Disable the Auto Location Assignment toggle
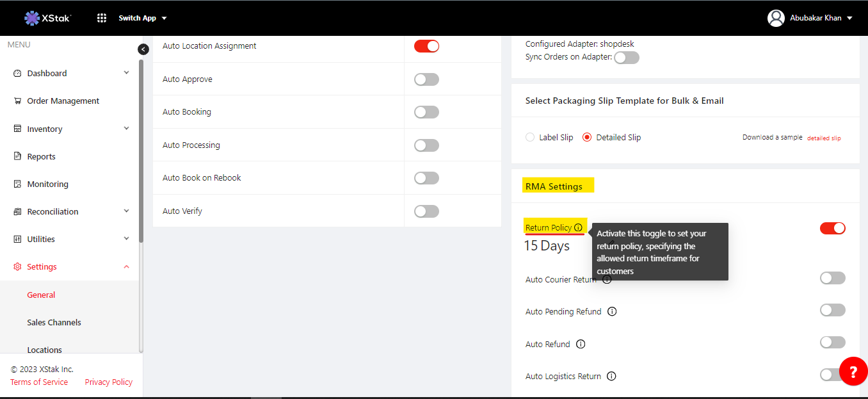Image resolution: width=868 pixels, height=399 pixels. coord(426,46)
